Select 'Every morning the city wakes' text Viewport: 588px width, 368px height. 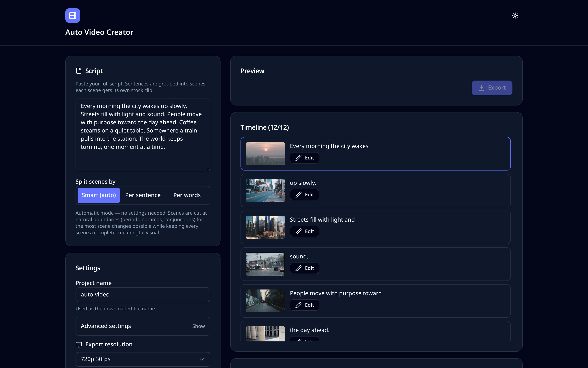(329, 146)
